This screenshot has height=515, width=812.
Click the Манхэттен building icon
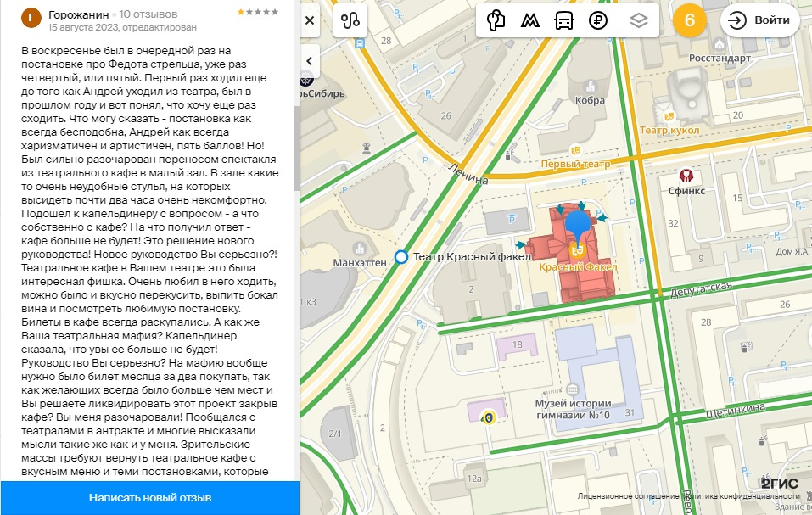[358, 249]
